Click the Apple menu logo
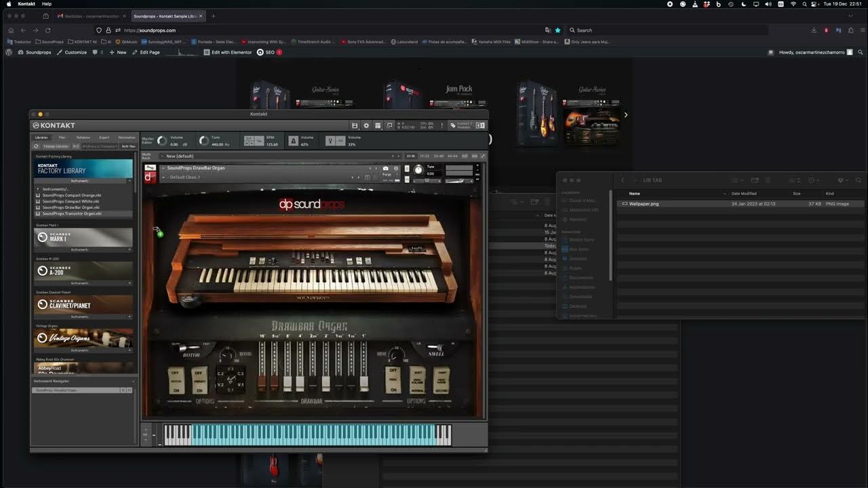The width and height of the screenshot is (868, 488). [8, 4]
